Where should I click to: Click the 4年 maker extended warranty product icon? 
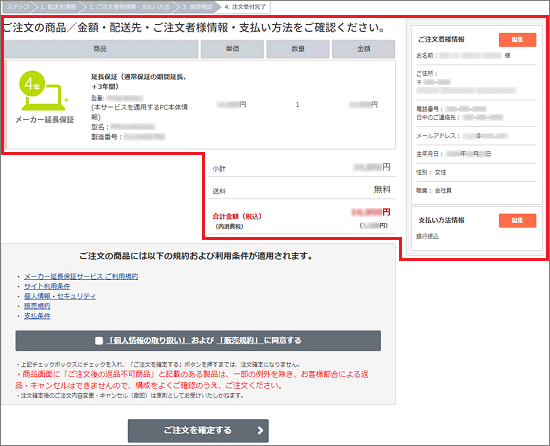tap(43, 91)
